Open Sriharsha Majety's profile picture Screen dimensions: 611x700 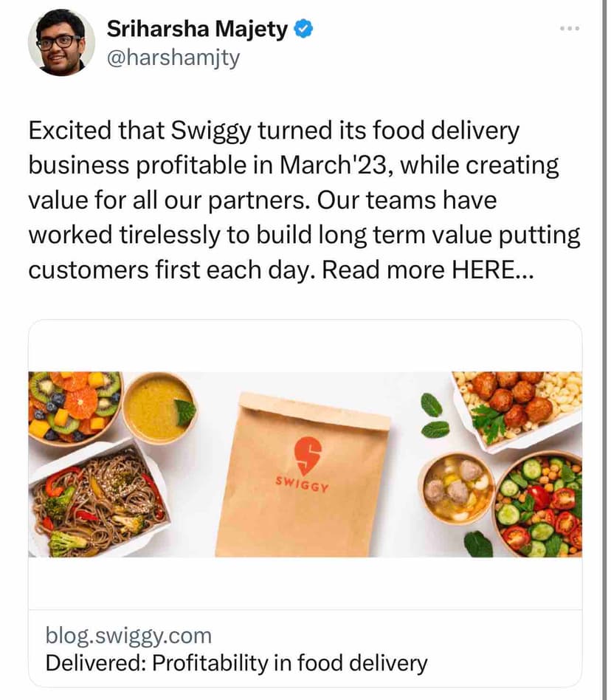[x=61, y=42]
